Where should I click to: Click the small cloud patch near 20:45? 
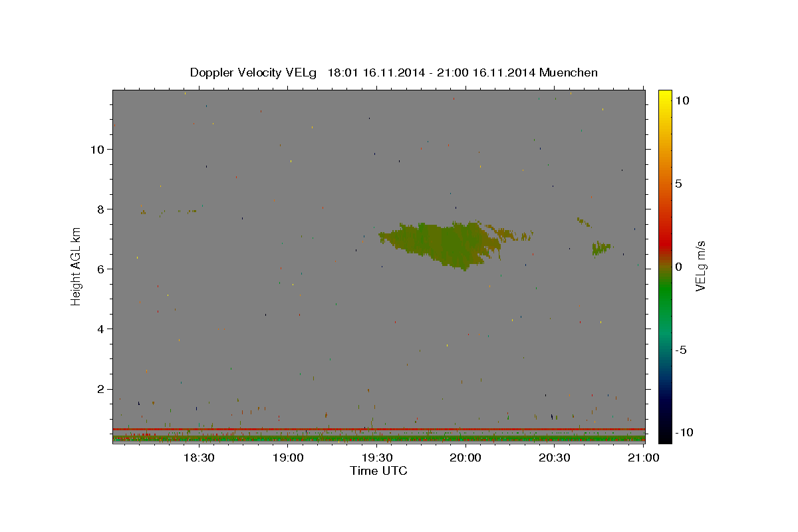[601, 248]
